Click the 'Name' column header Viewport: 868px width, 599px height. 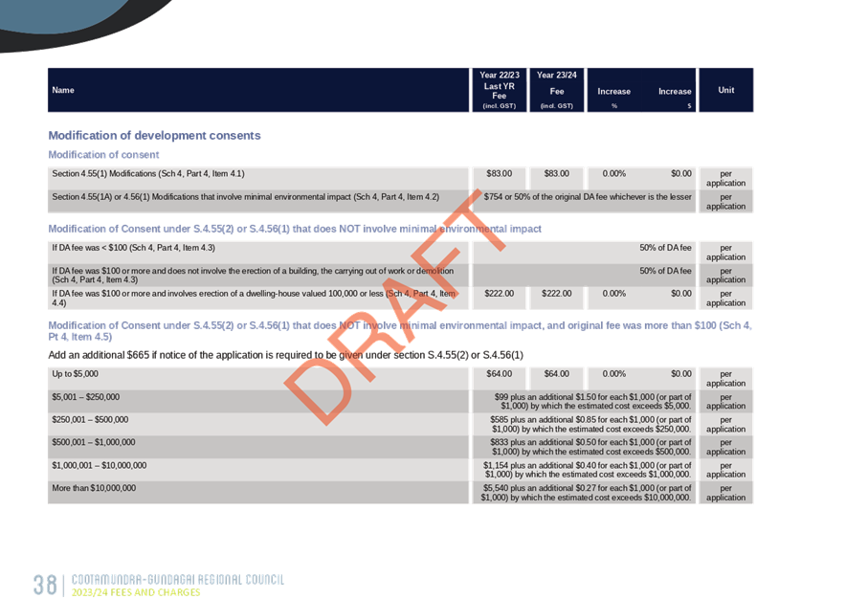[x=63, y=90]
